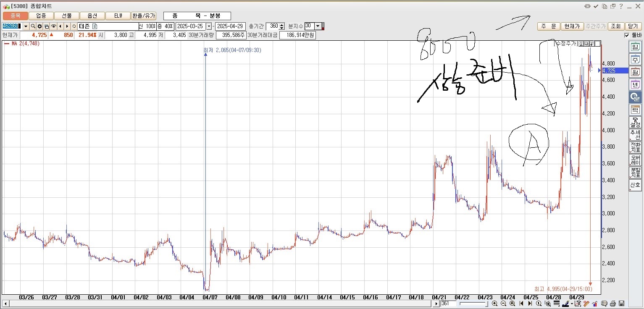Switch to the tick (틱) chart icon

click(x=635, y=110)
